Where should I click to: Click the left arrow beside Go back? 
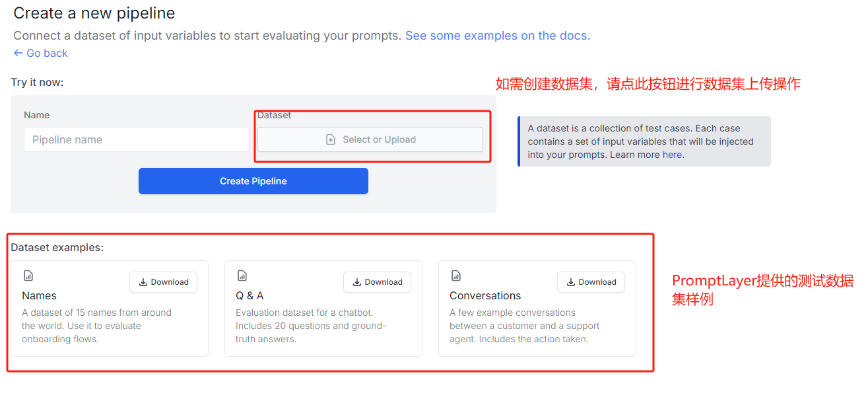[x=18, y=54]
